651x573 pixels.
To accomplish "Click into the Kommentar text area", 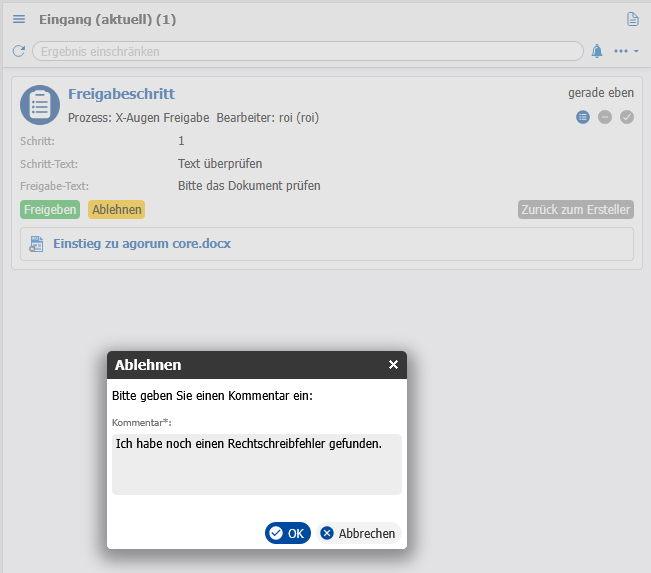I will [256, 465].
